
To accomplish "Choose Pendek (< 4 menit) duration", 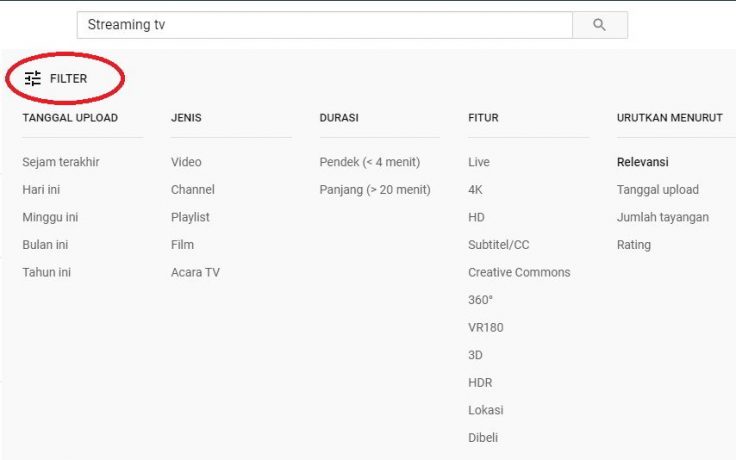I will 369,162.
